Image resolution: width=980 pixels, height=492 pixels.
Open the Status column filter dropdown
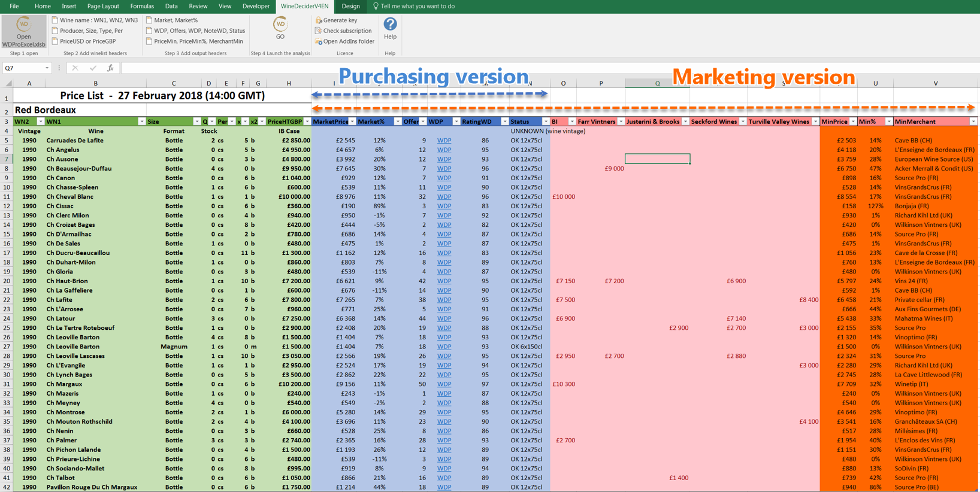click(545, 122)
